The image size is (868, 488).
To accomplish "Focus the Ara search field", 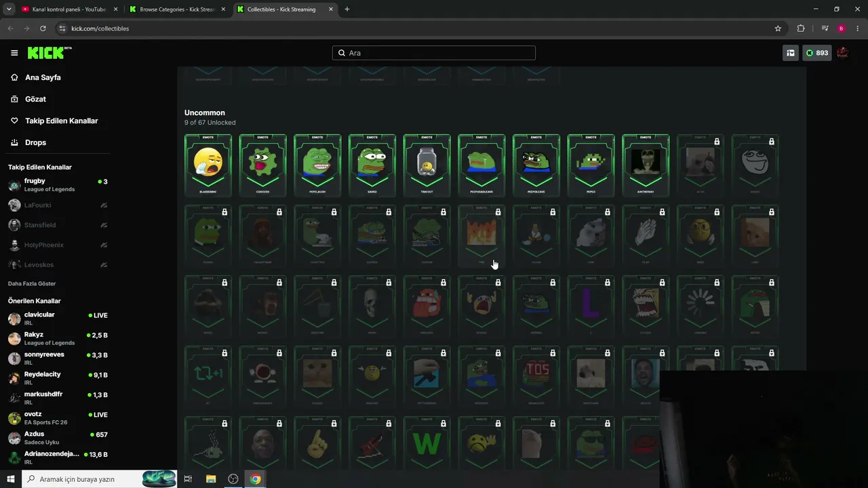I will coord(434,53).
